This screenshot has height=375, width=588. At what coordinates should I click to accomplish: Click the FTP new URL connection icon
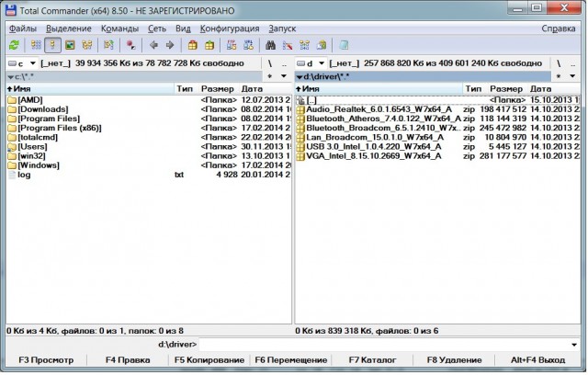point(248,45)
